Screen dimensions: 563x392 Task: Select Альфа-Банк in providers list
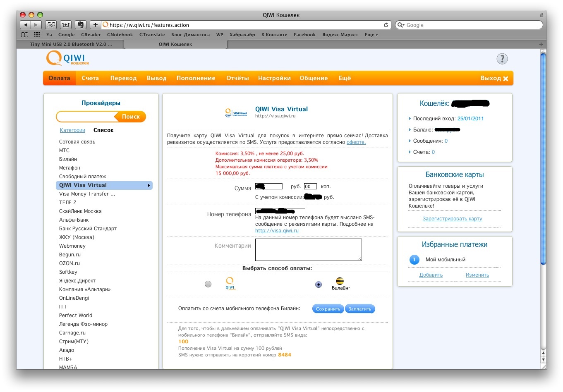pyautogui.click(x=74, y=220)
